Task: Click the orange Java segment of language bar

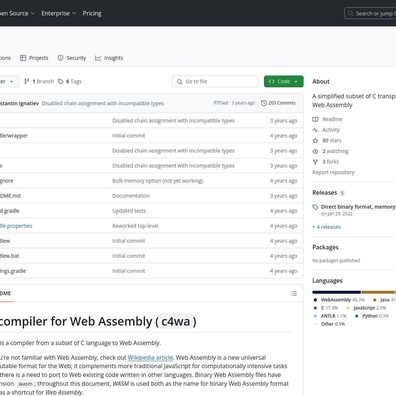Action: coord(378,292)
